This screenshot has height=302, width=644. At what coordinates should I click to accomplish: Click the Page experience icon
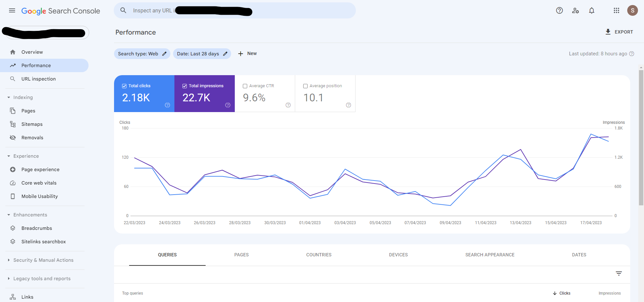(x=13, y=169)
